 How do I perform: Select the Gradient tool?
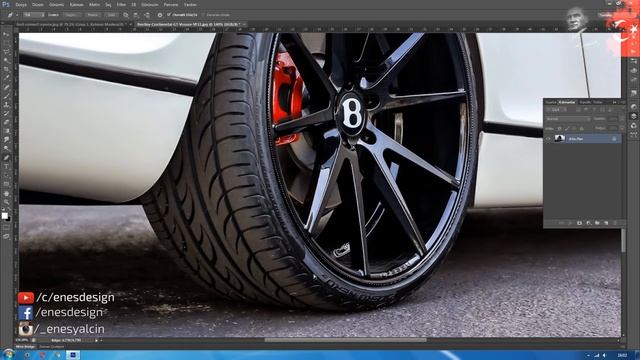tap(6, 131)
